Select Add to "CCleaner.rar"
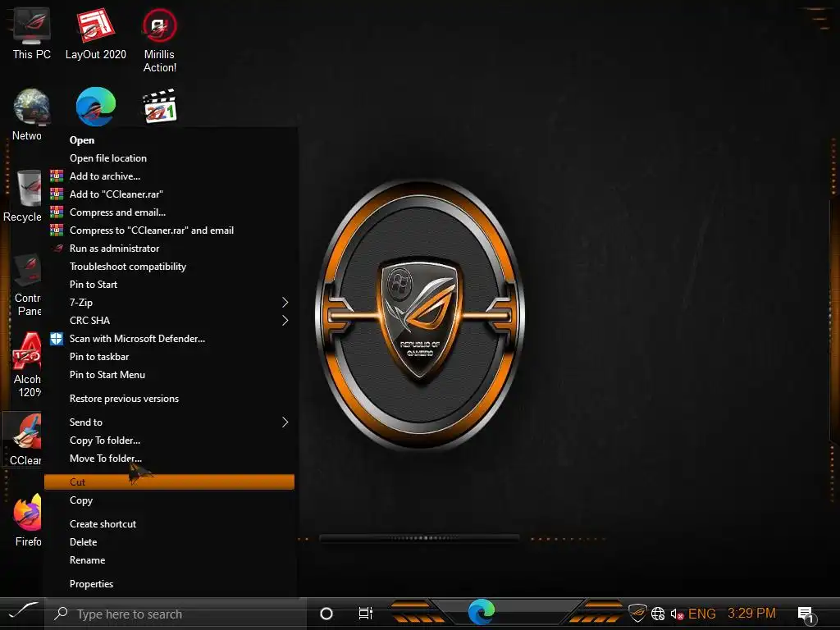This screenshot has height=630, width=840. coord(169,194)
